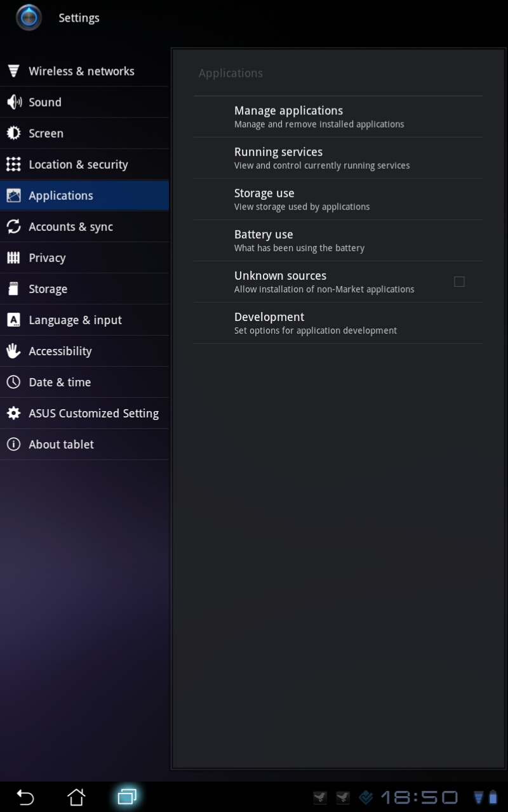Viewport: 508px width, 812px height.
Task: Tap the Screen brightness icon
Action: point(13,133)
